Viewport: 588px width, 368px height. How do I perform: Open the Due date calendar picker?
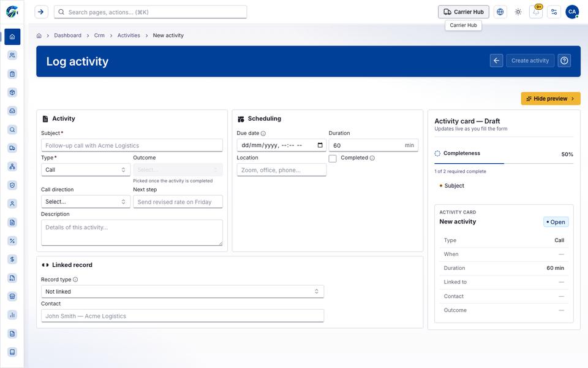point(320,145)
